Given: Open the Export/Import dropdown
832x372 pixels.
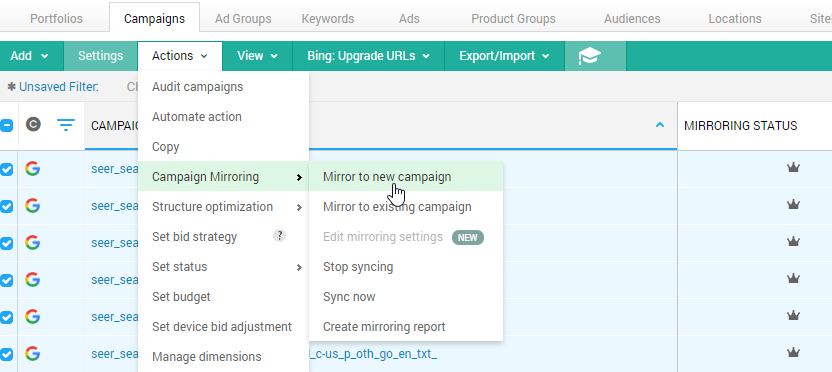Looking at the screenshot, I should (504, 56).
